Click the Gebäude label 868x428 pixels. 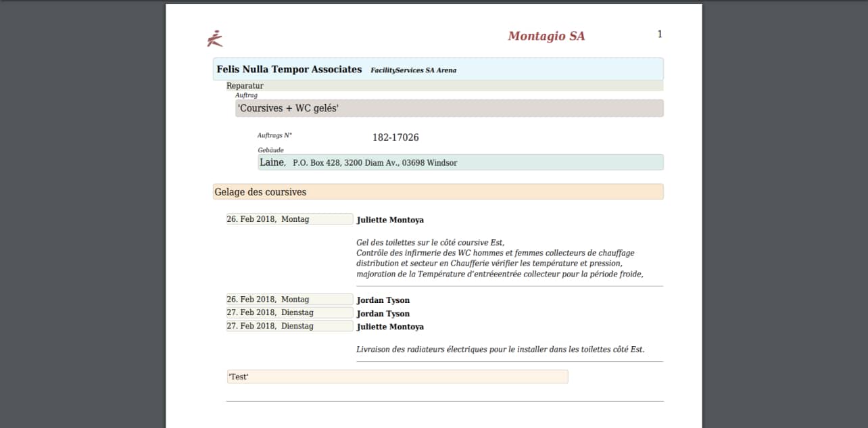pos(270,150)
